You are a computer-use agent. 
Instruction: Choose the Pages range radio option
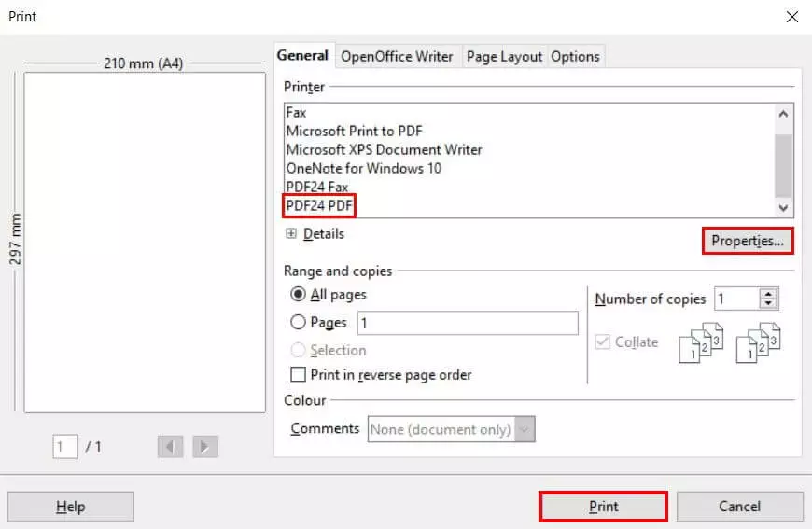(299, 323)
